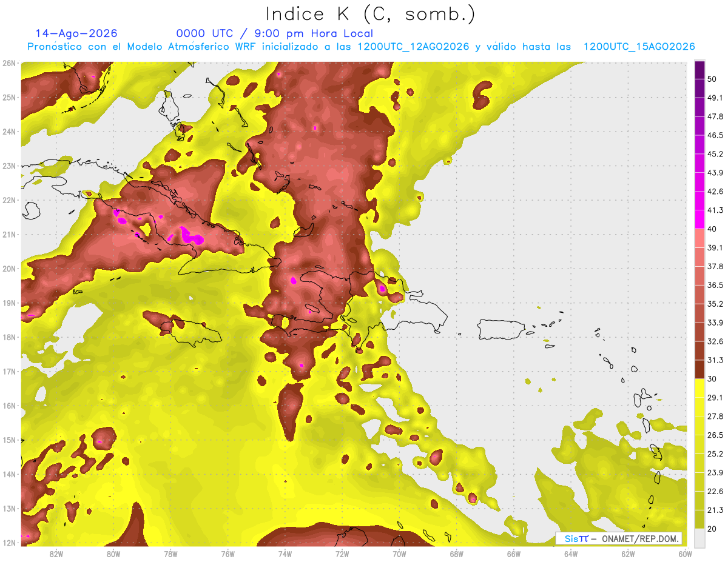728x562 pixels.
Task: Click the '70W' longitude label
Action: point(399,554)
